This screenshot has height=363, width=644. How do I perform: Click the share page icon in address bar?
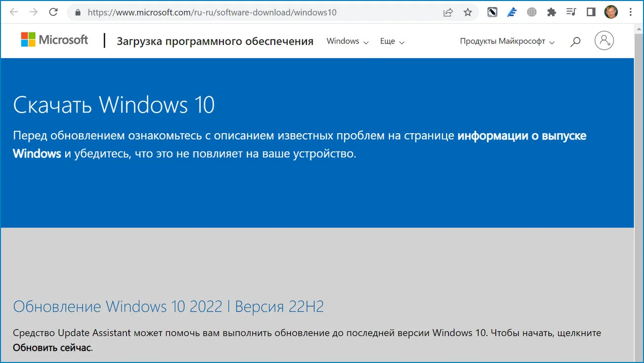point(448,12)
